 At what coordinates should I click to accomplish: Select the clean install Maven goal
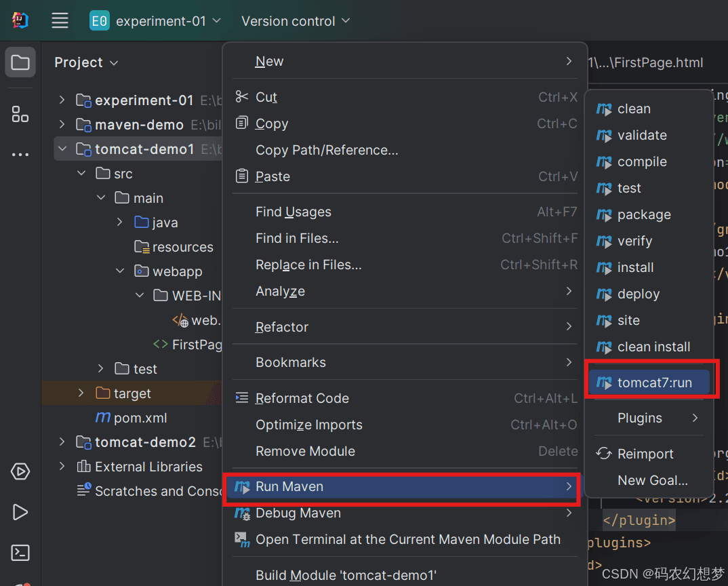[x=653, y=347]
